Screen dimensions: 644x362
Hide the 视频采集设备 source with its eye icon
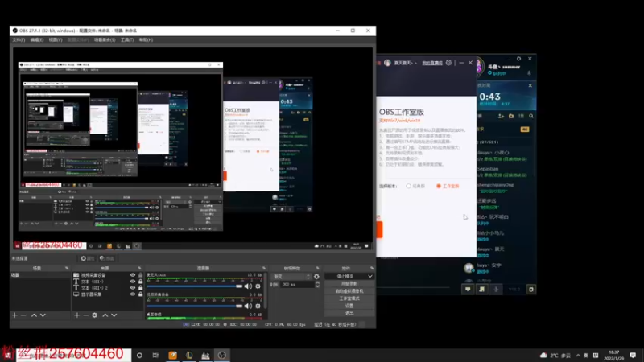[133, 275]
